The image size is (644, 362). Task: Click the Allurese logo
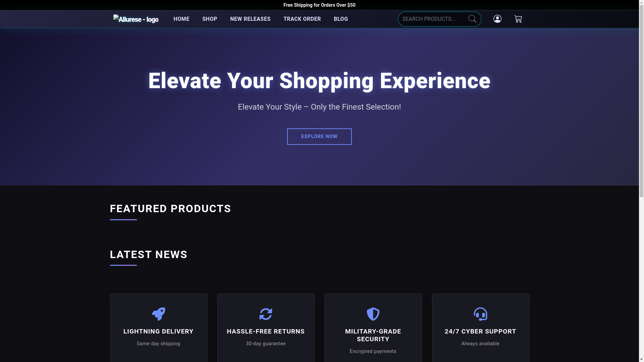(x=136, y=19)
